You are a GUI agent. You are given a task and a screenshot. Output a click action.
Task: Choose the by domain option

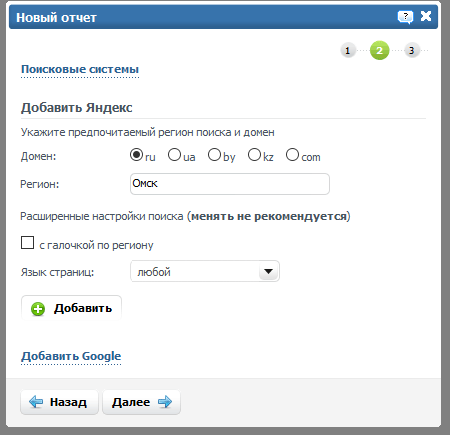214,155
